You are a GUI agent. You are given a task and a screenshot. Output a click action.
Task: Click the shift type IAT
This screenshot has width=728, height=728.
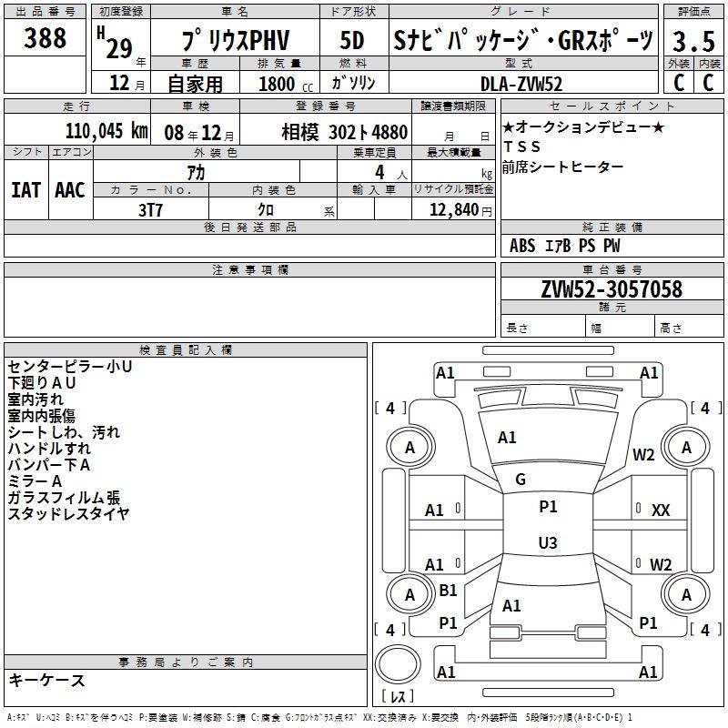point(26,190)
